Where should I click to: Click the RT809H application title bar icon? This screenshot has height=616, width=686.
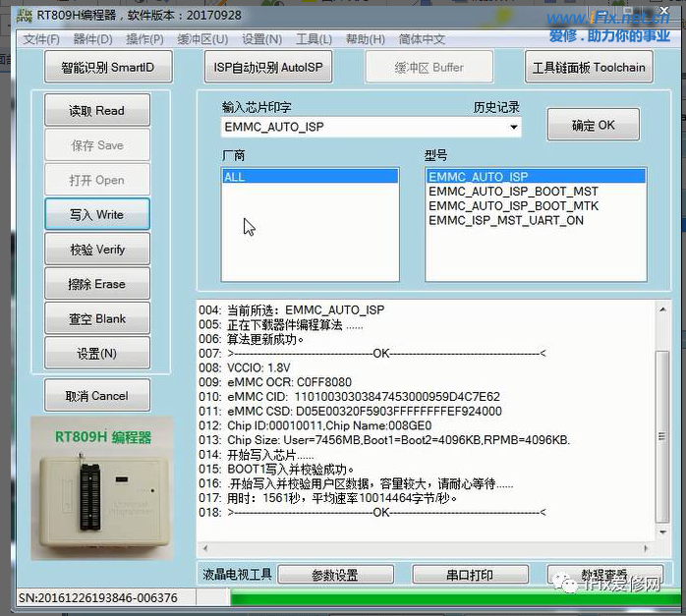25,16
